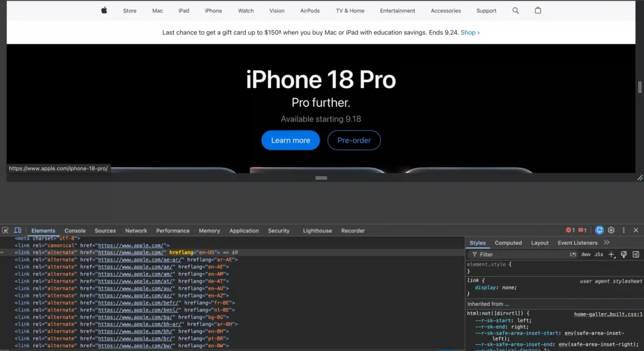Screen dimensions: 644x351
Task: Open the canonical https://www.apple.com/ link
Action: click(x=131, y=245)
